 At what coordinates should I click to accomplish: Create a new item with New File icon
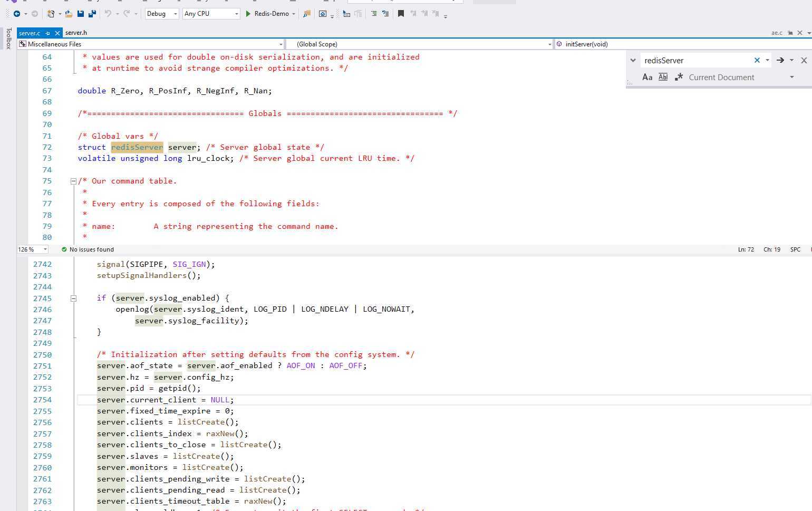51,14
